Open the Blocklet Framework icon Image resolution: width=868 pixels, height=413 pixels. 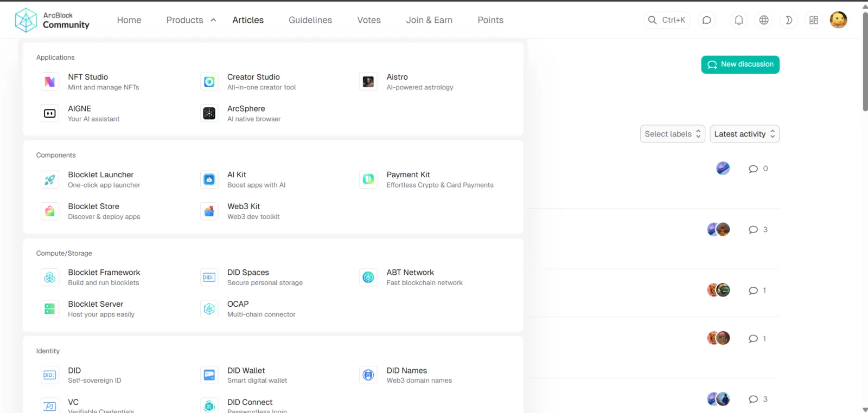[50, 278]
